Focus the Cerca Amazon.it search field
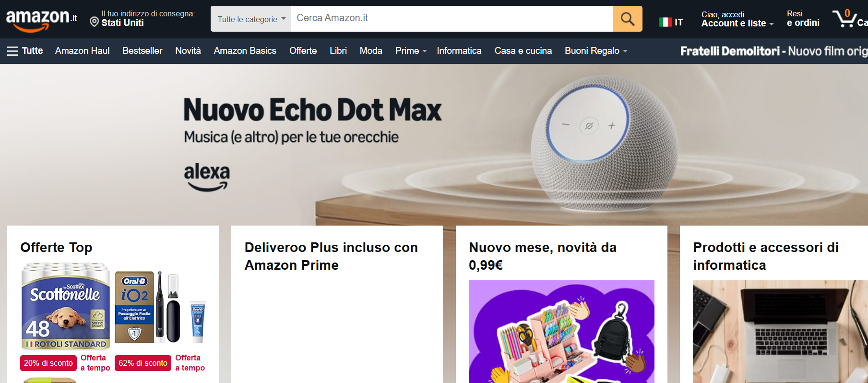Image resolution: width=868 pixels, height=383 pixels. [452, 19]
